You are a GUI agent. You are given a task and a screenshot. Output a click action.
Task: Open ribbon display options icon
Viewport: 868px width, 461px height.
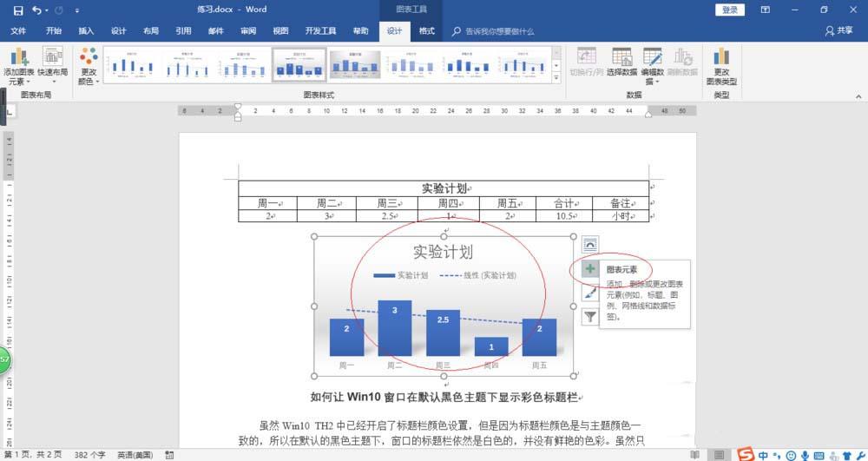coord(765,10)
